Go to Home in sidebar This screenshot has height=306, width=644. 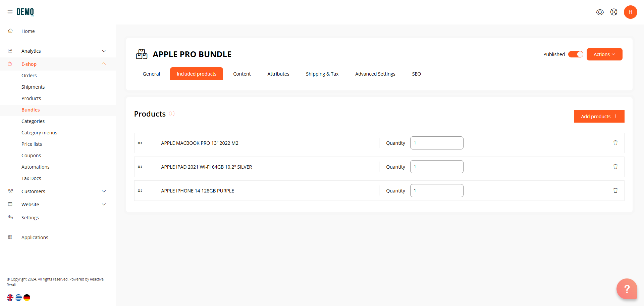28,31
